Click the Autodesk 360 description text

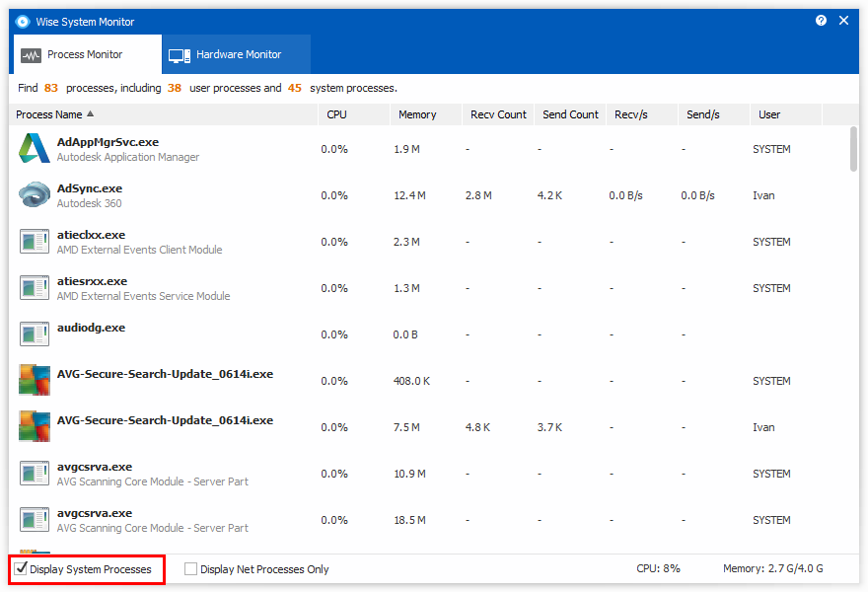click(89, 203)
